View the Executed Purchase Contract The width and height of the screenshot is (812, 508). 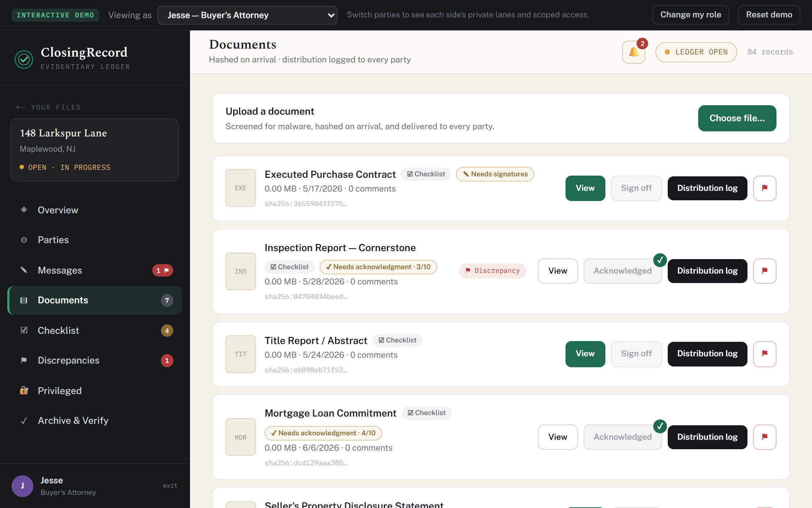tap(585, 188)
